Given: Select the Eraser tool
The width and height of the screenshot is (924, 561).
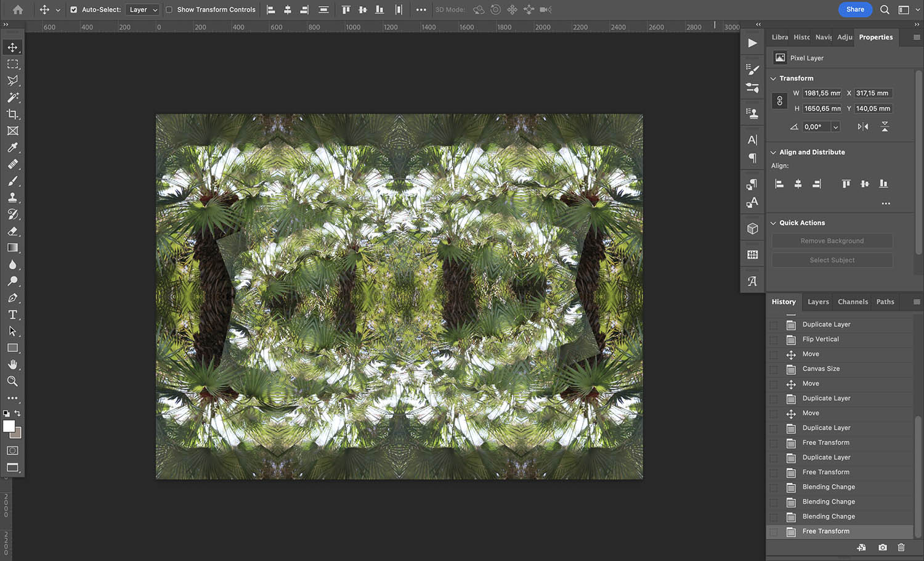Looking at the screenshot, I should click(x=12, y=231).
